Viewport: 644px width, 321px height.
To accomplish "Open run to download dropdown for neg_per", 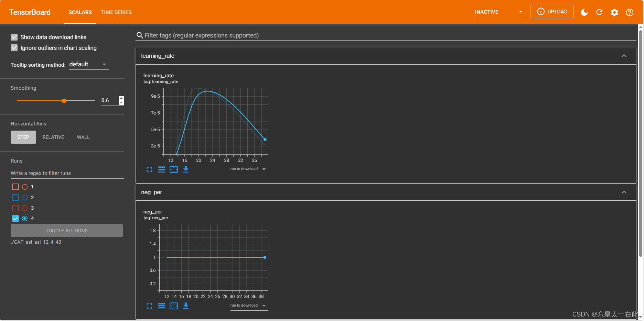I will [249, 306].
